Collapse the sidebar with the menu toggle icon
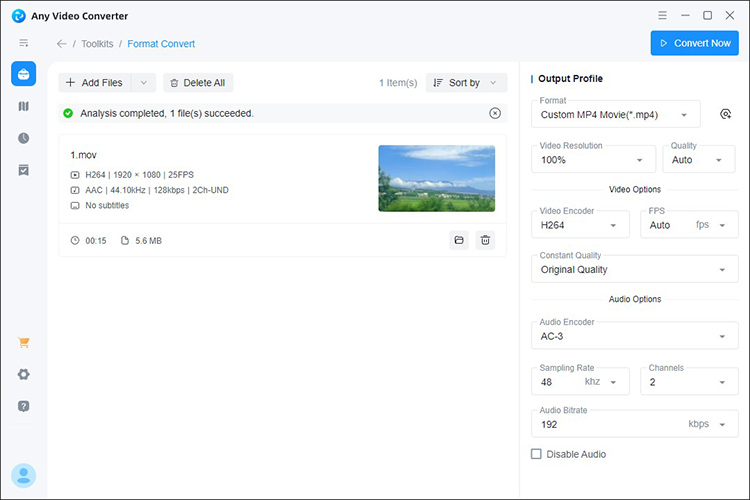The image size is (750, 500). point(23,43)
